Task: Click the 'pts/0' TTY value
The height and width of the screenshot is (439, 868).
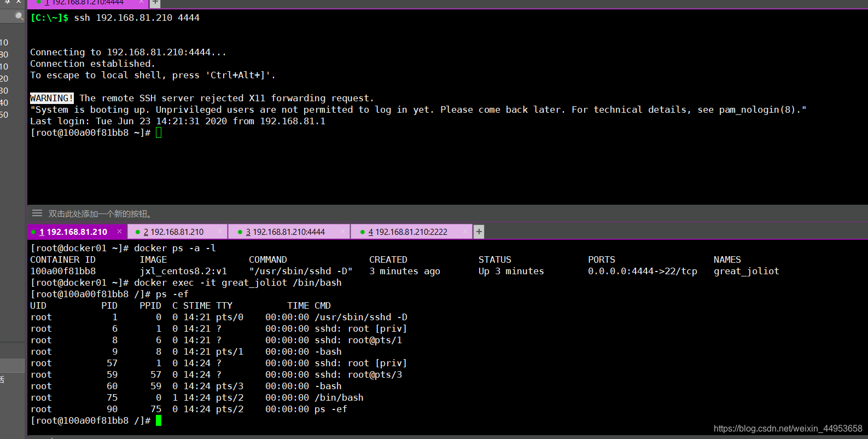Action: tap(230, 317)
